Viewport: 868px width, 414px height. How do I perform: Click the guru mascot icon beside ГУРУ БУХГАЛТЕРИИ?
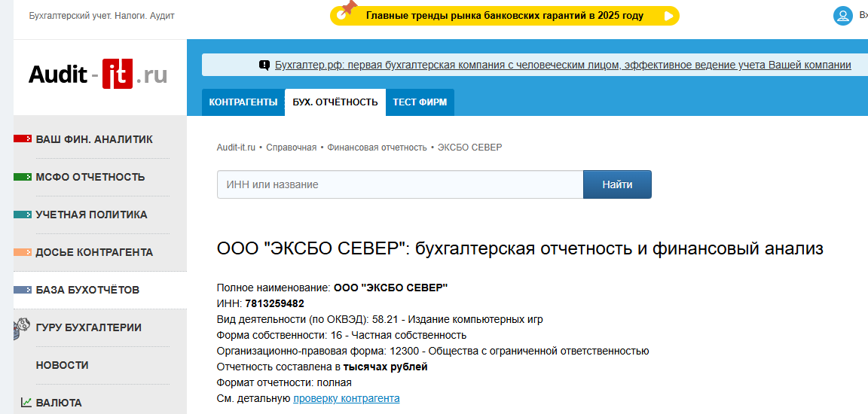click(21, 327)
